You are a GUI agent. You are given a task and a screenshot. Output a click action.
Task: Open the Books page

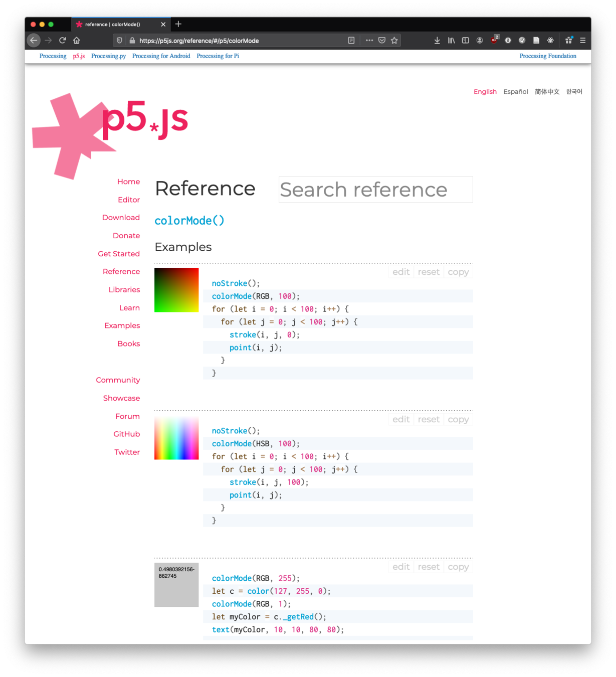(129, 344)
